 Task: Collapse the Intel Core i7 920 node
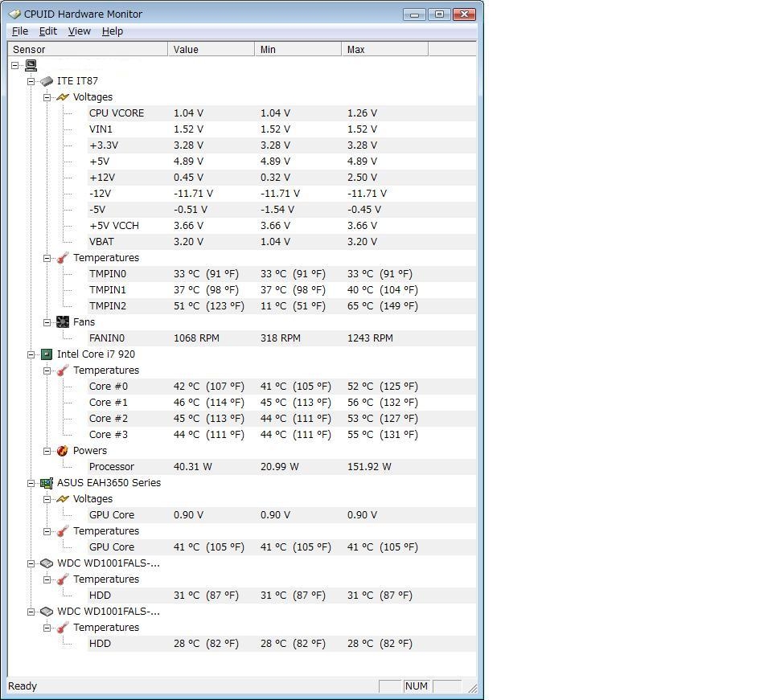(x=31, y=354)
